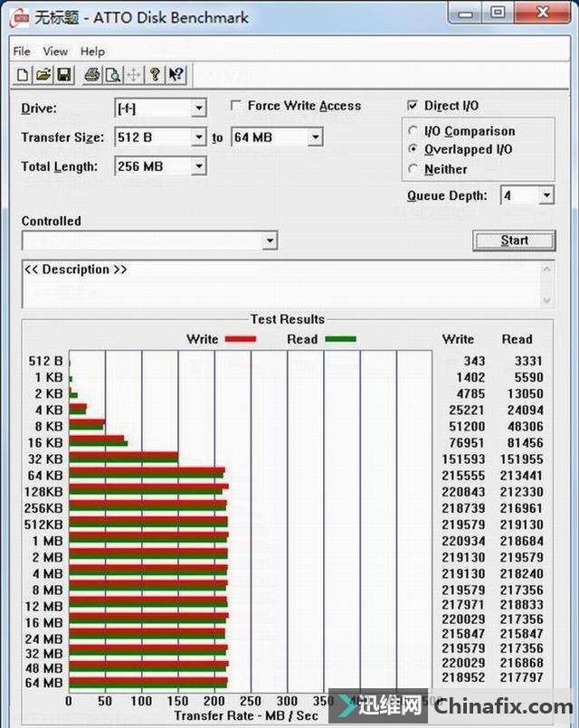The image size is (579, 728).
Task: Open a saved benchmark file icon
Action: 43,75
